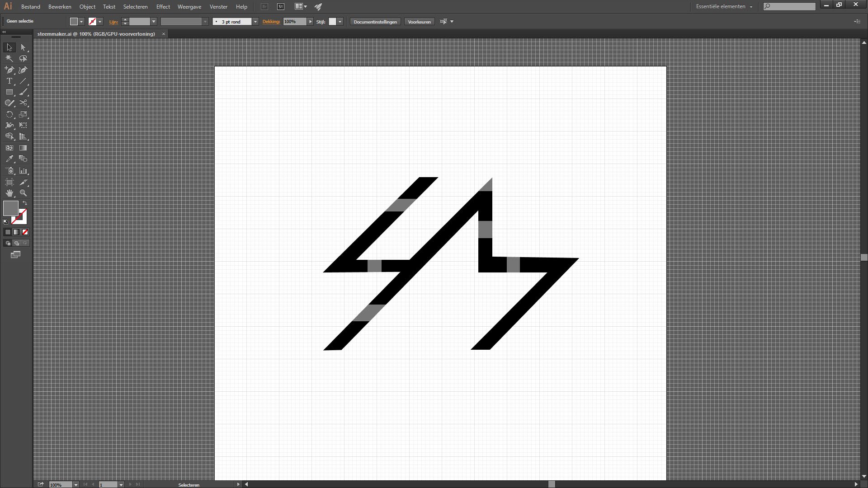Viewport: 868px width, 488px height.
Task: Swap fill and stroke colors
Action: (x=25, y=203)
